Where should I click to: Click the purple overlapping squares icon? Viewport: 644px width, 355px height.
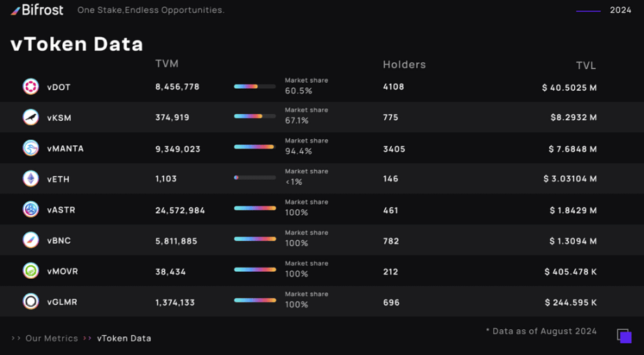coord(624,336)
